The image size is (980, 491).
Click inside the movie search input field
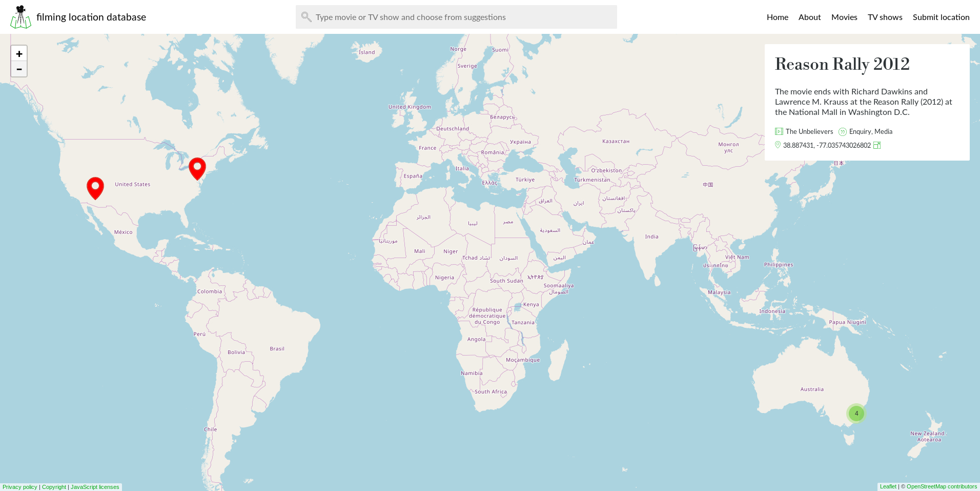pos(456,17)
